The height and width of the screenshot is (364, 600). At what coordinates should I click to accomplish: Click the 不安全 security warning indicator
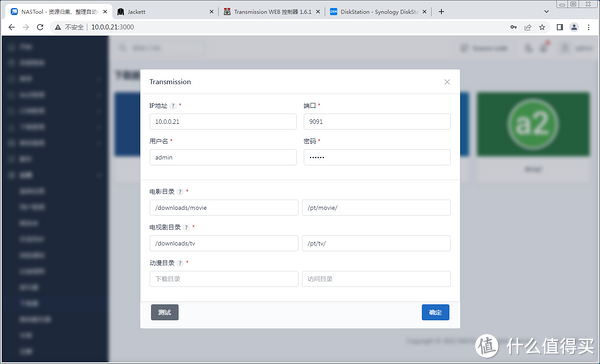(69, 27)
